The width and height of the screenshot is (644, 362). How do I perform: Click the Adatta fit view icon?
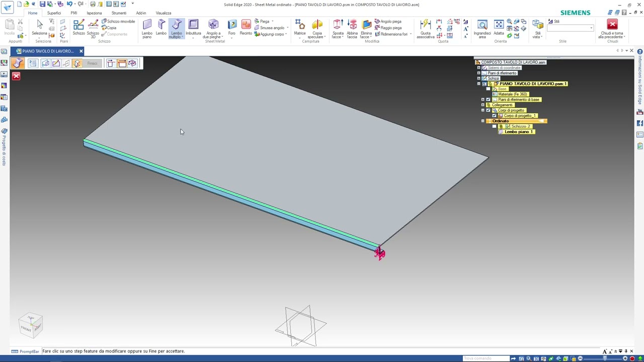[499, 28]
